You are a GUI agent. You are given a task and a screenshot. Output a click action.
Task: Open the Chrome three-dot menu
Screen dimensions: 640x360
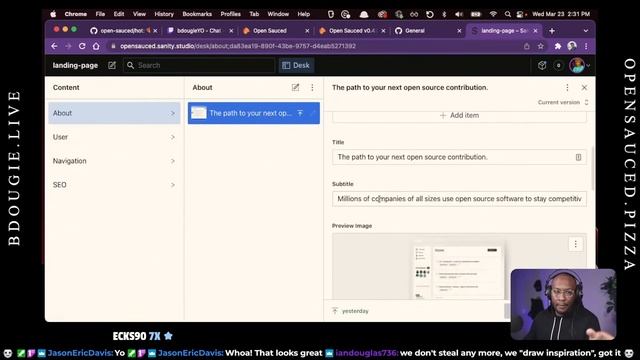[x=586, y=46]
